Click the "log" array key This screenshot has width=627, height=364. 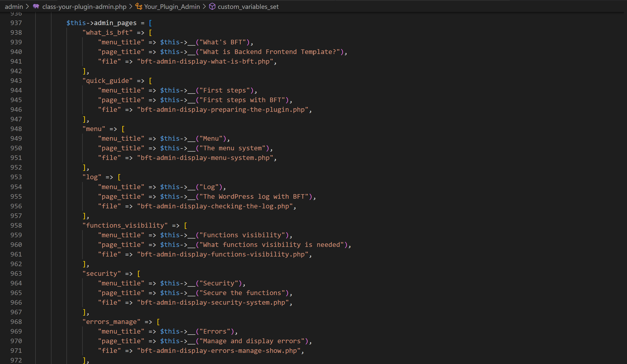[92, 177]
